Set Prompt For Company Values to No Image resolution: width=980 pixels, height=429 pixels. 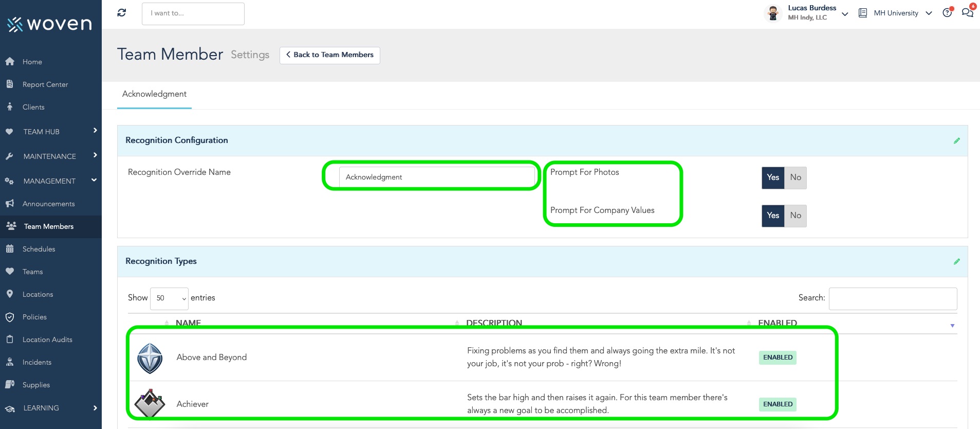[796, 216]
